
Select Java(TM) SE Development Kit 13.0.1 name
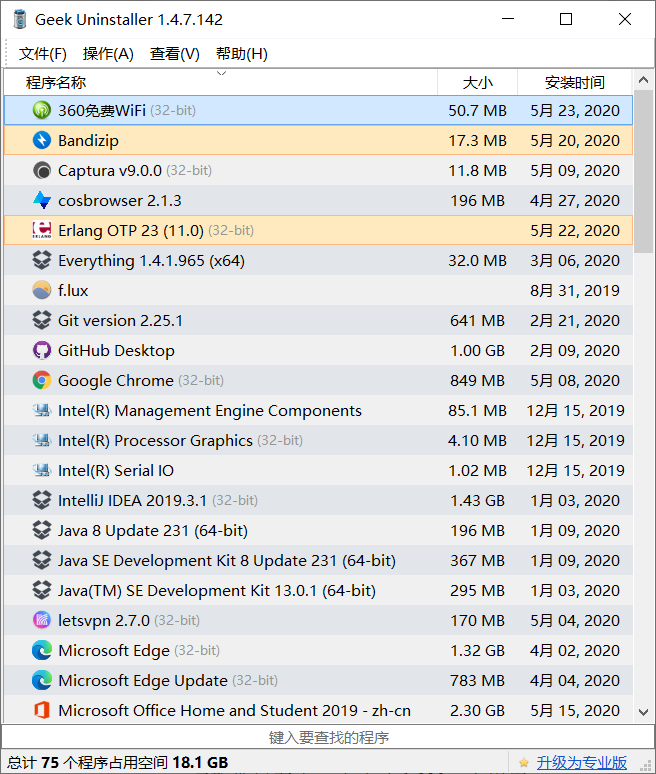point(217,590)
